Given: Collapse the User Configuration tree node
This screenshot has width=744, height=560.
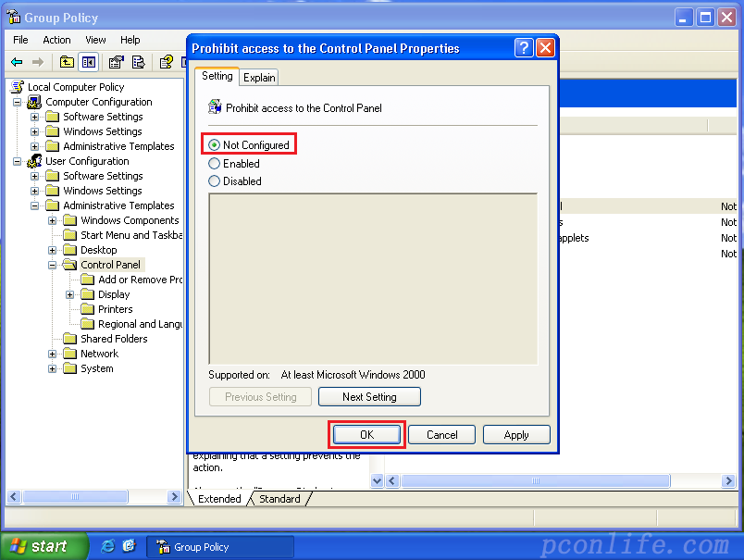Looking at the screenshot, I should (x=18, y=161).
